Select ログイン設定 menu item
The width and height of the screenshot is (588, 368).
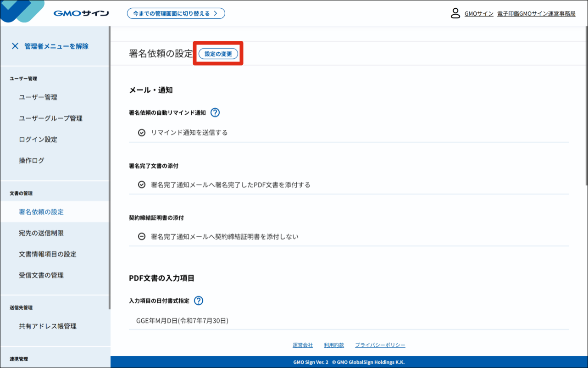coord(38,139)
